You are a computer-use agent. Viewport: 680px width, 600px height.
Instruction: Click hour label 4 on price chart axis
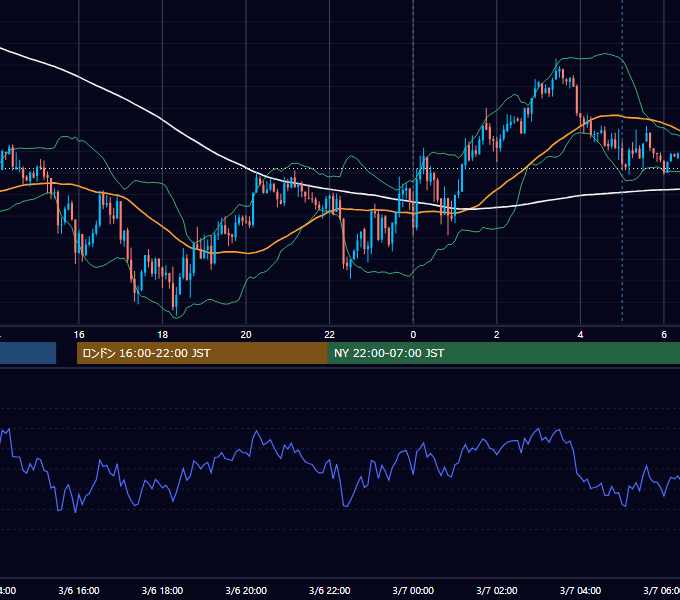[580, 335]
